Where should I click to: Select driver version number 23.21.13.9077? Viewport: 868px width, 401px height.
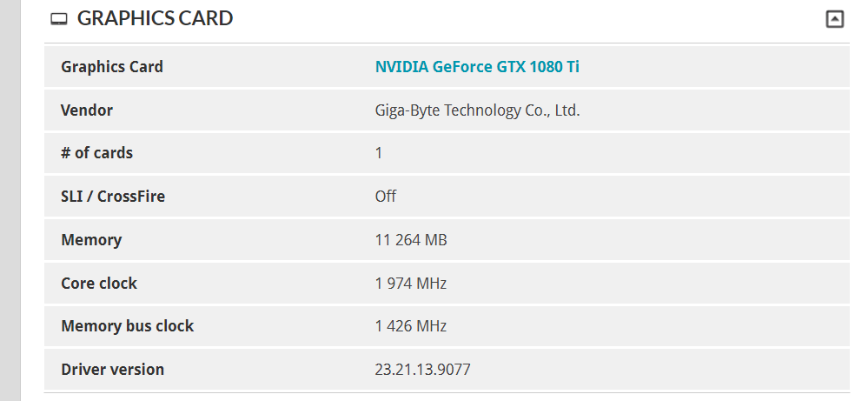coord(422,370)
